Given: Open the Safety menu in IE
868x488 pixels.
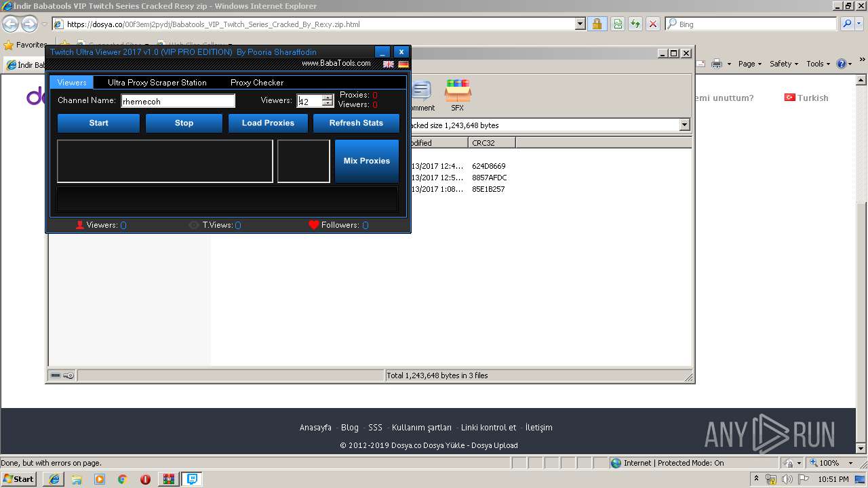Looking at the screenshot, I should click(x=785, y=64).
